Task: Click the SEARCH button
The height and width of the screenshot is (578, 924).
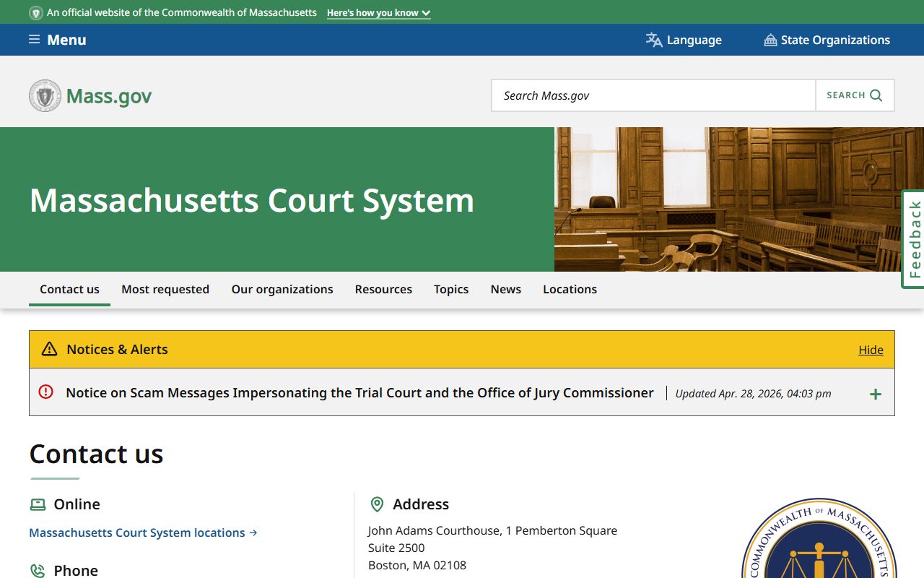Action: coord(855,95)
